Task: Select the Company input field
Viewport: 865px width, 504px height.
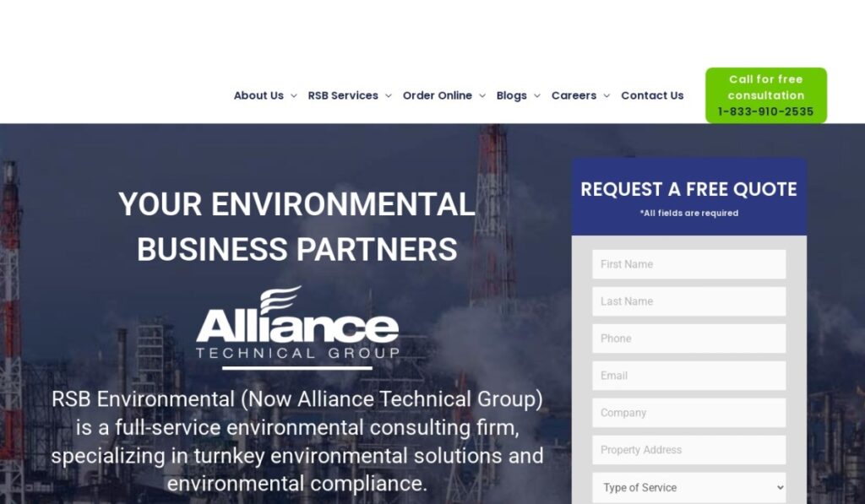Action: click(689, 413)
